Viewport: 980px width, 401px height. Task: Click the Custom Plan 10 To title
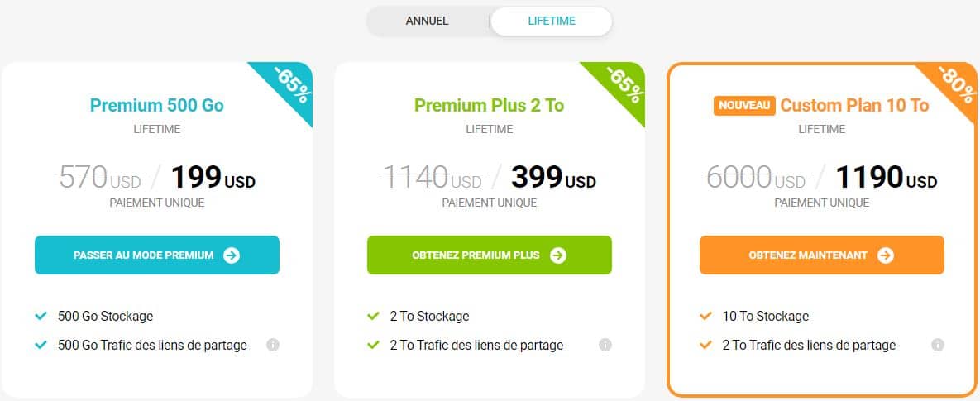pos(854,105)
